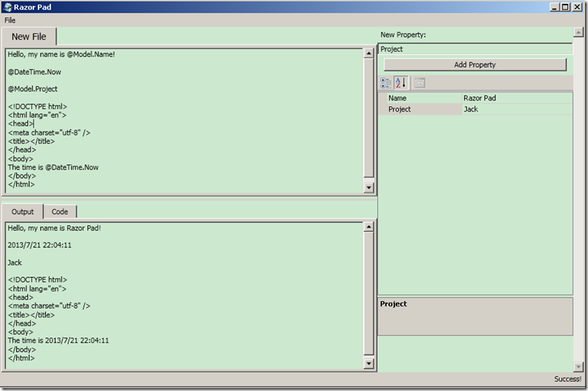Select the Project property row label
Screen dimensions: 588x391
coord(399,109)
